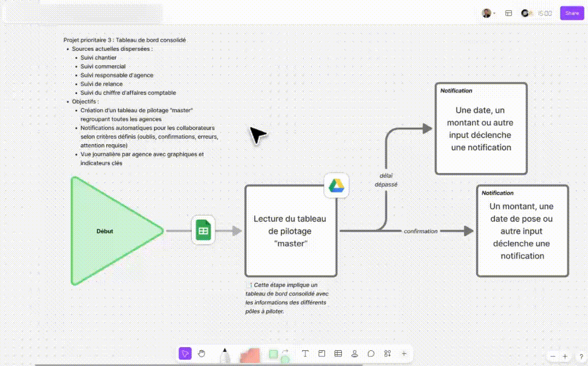Choose the shape tool with green square
The image size is (588, 366).
(x=273, y=353)
